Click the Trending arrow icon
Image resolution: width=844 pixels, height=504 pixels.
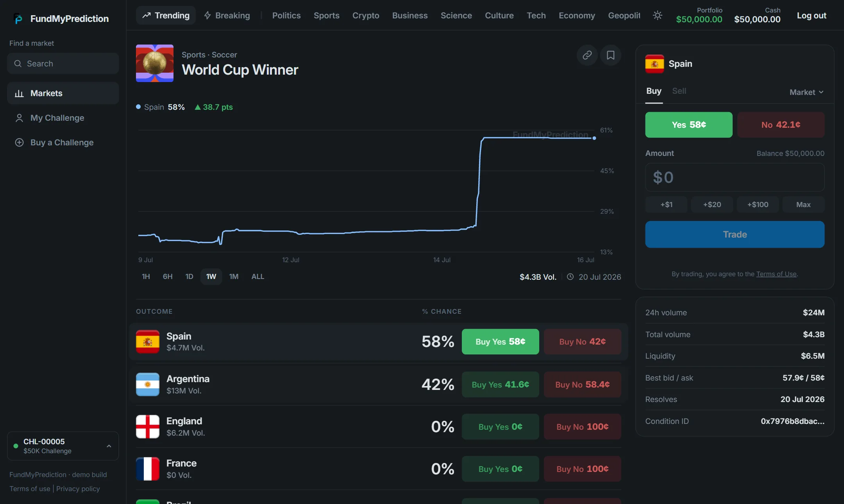pos(147,15)
